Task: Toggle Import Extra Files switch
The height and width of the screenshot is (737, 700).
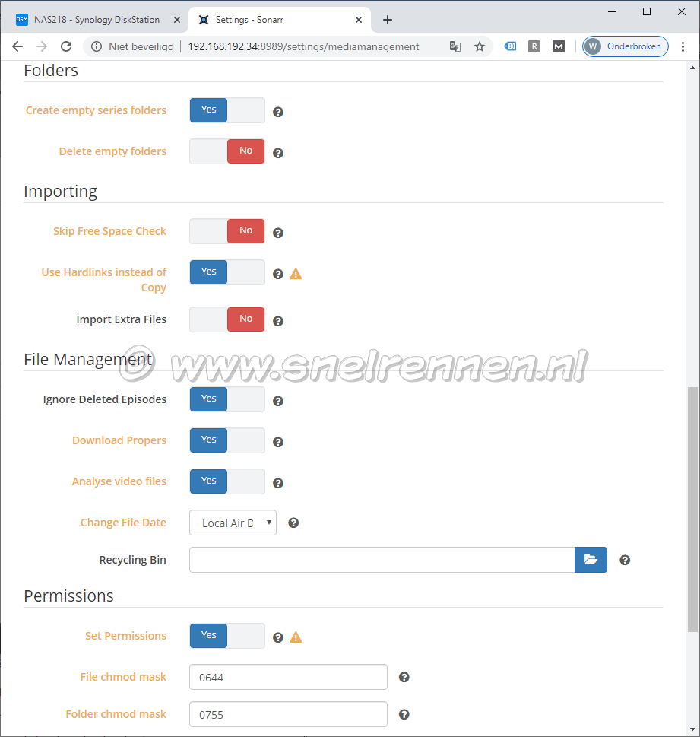Action: tap(227, 319)
